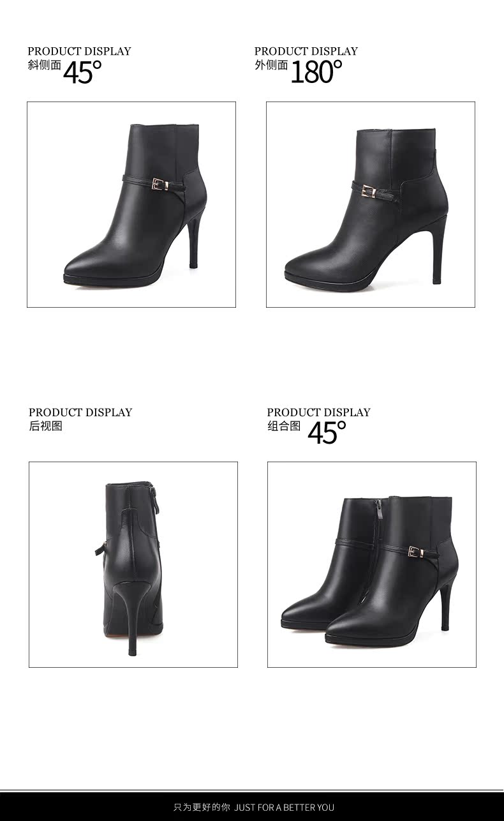This screenshot has height=821, width=504.
Task: Click the gold buckle on the 180° view boot
Action: 367,191
